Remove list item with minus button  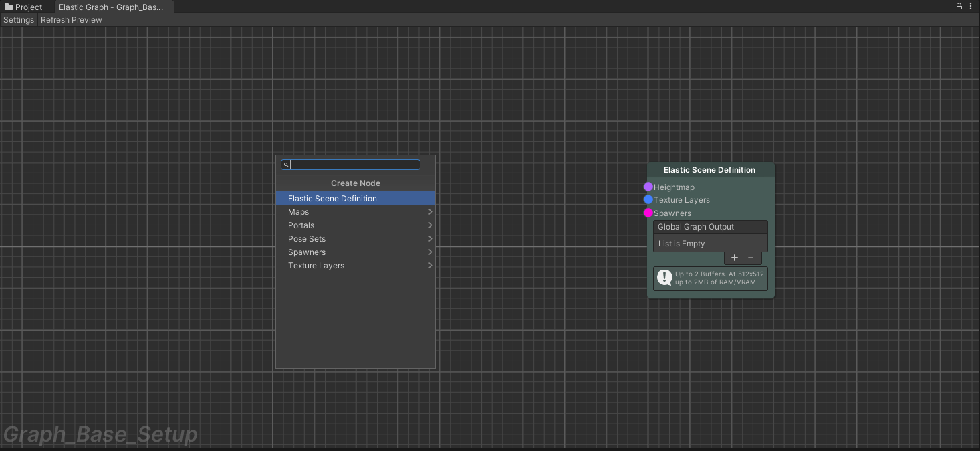click(751, 258)
